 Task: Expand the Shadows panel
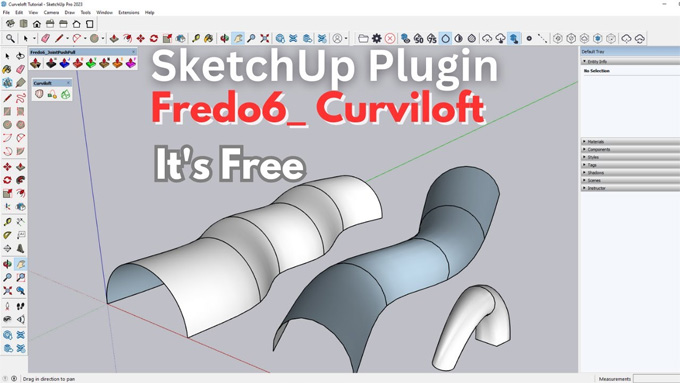pos(630,173)
